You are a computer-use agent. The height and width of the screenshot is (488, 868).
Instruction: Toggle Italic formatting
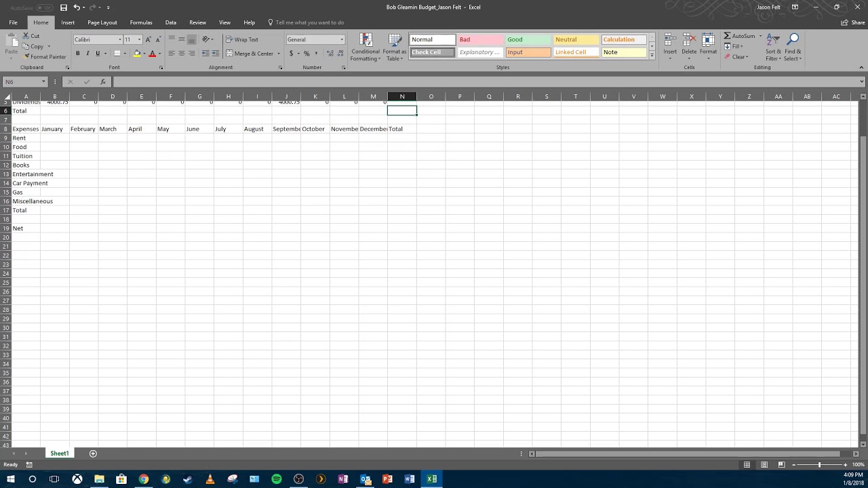(87, 54)
